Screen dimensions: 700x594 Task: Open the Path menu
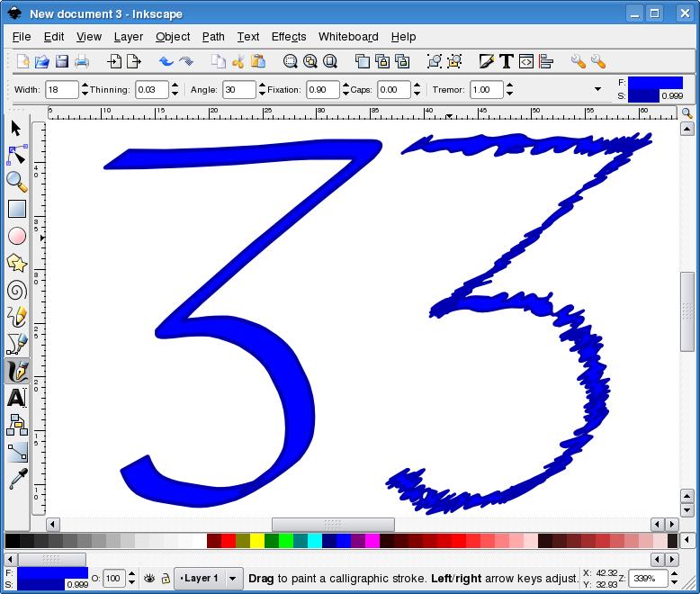pyautogui.click(x=213, y=36)
